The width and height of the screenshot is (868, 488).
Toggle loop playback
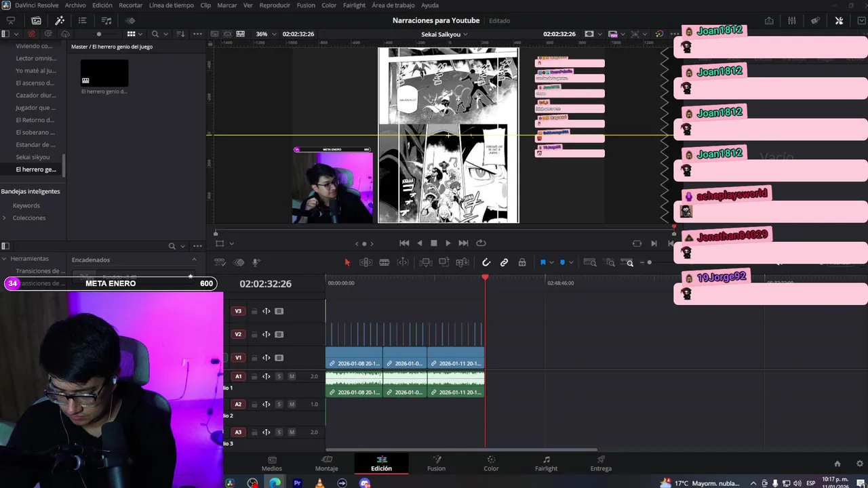point(481,243)
